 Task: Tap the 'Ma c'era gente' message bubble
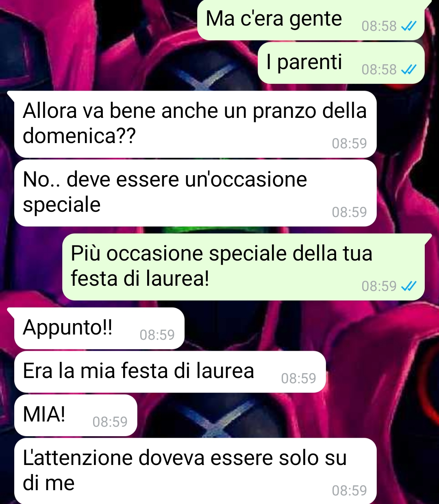click(x=311, y=20)
